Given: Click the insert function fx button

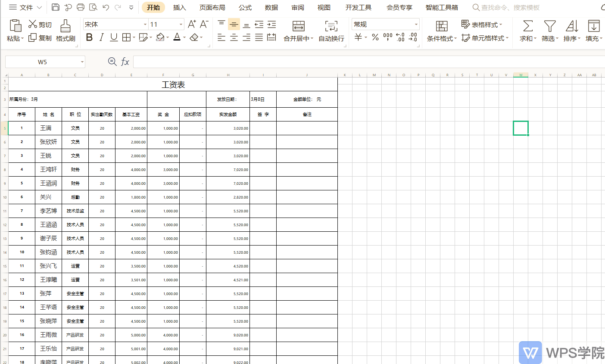Looking at the screenshot, I should click(125, 62).
